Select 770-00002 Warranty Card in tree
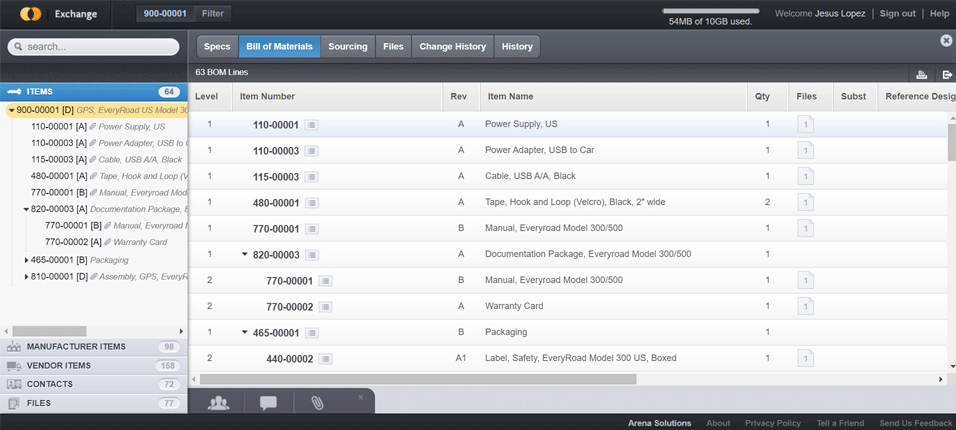The width and height of the screenshot is (956, 430). pos(106,242)
